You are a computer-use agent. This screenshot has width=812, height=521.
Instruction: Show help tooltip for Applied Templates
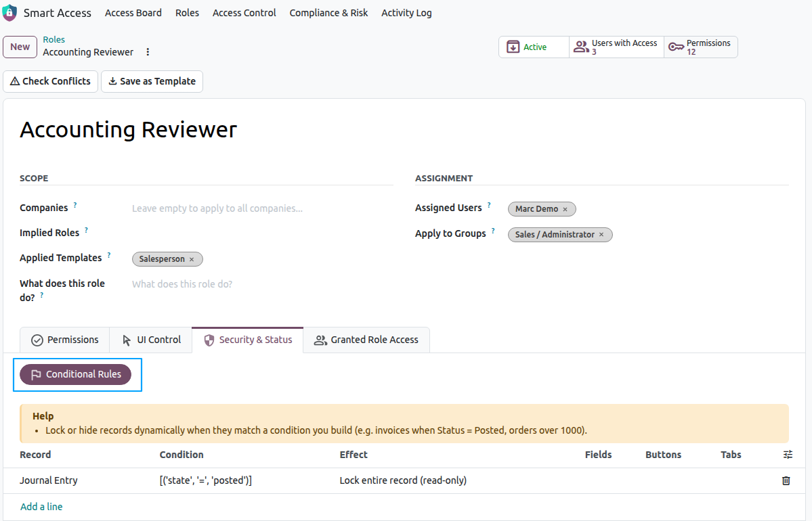pyautogui.click(x=109, y=254)
